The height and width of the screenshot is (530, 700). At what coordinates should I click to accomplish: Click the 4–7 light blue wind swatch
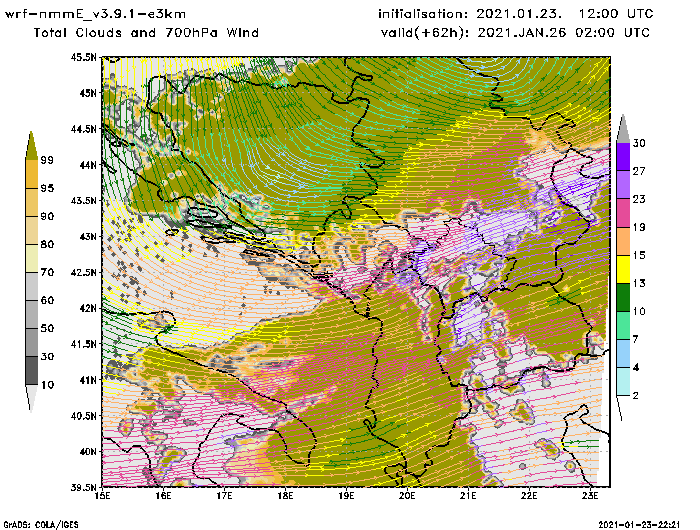pos(623,354)
